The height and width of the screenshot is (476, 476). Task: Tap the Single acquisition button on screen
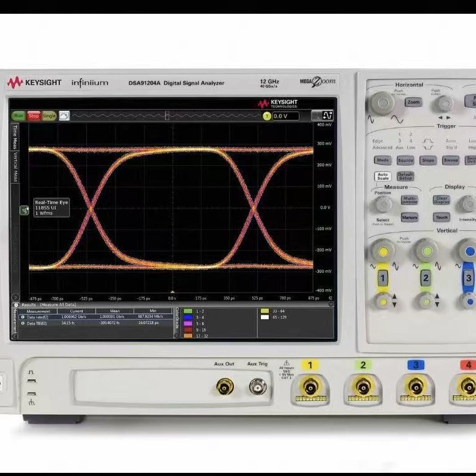pos(49,116)
